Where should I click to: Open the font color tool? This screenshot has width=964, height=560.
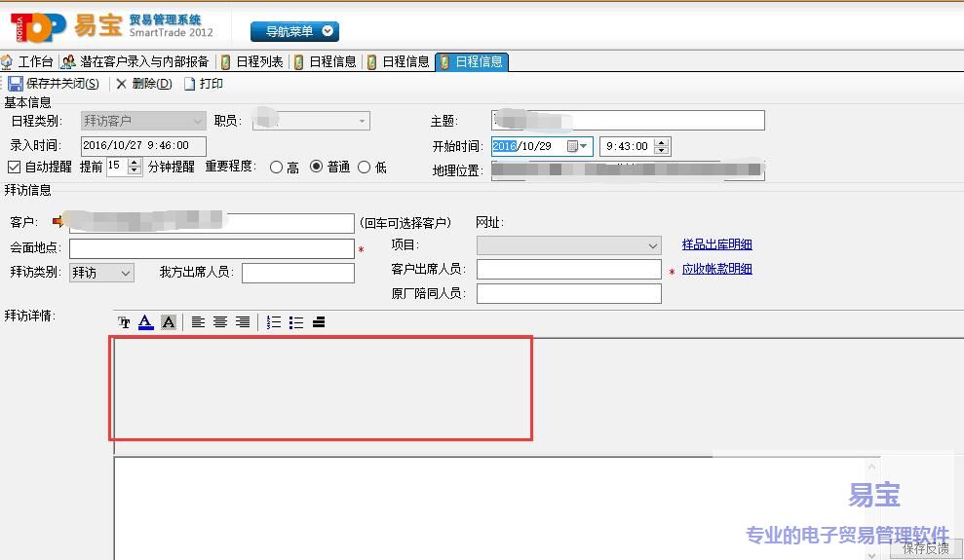pyautogui.click(x=145, y=322)
